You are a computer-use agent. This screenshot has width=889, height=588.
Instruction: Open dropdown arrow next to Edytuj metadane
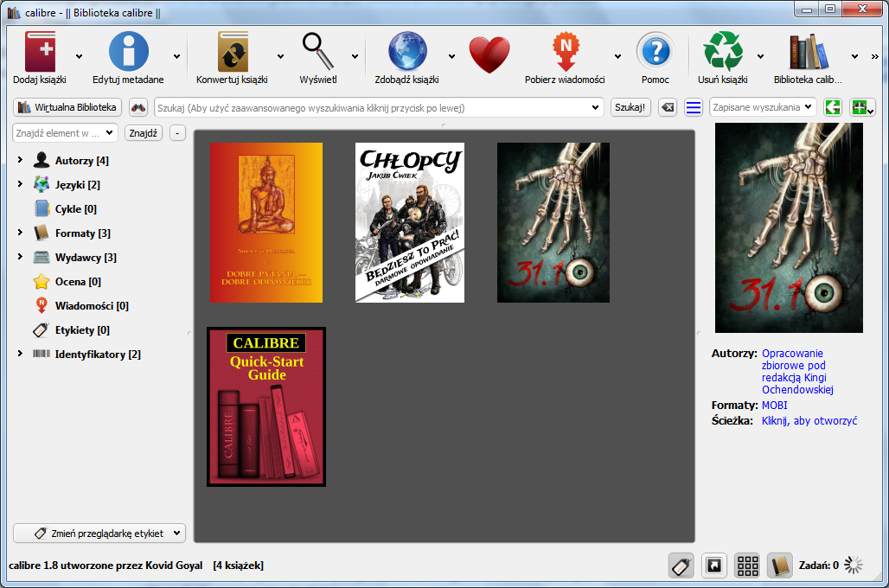tap(177, 56)
